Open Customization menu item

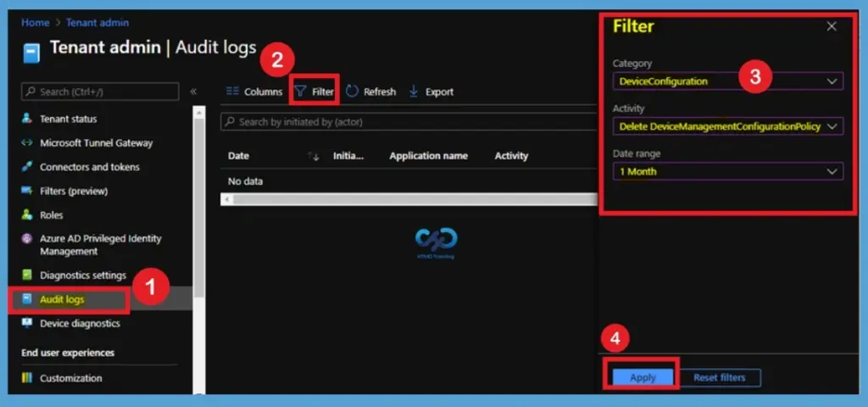click(x=71, y=378)
